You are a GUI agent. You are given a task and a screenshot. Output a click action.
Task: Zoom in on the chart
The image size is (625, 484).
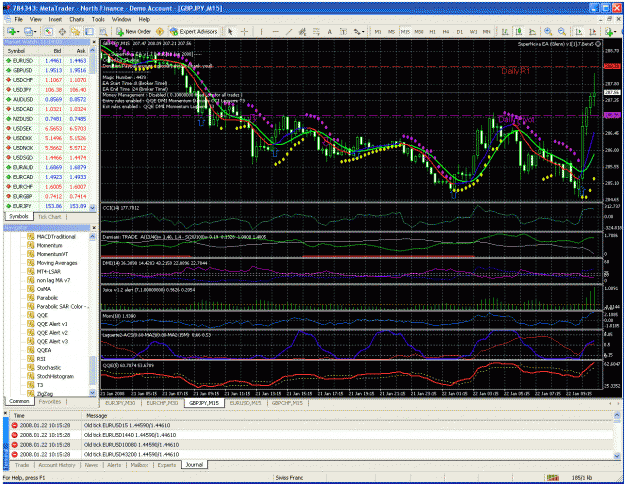(x=548, y=31)
